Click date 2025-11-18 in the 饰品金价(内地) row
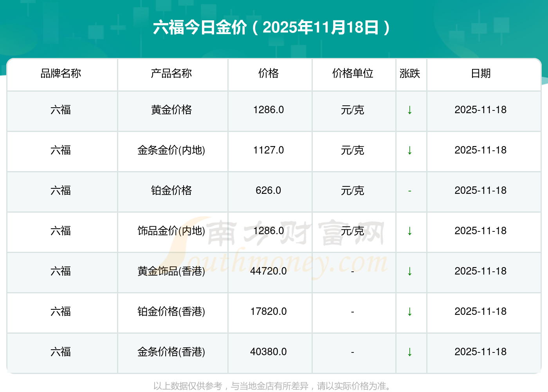This screenshot has height=392, width=548. coord(481,231)
